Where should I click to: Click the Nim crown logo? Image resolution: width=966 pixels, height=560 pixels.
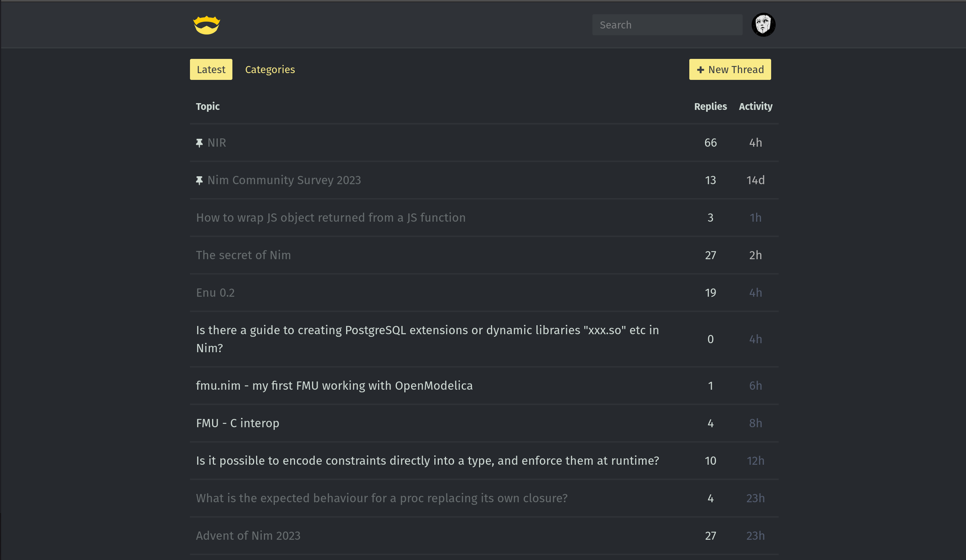pyautogui.click(x=206, y=25)
